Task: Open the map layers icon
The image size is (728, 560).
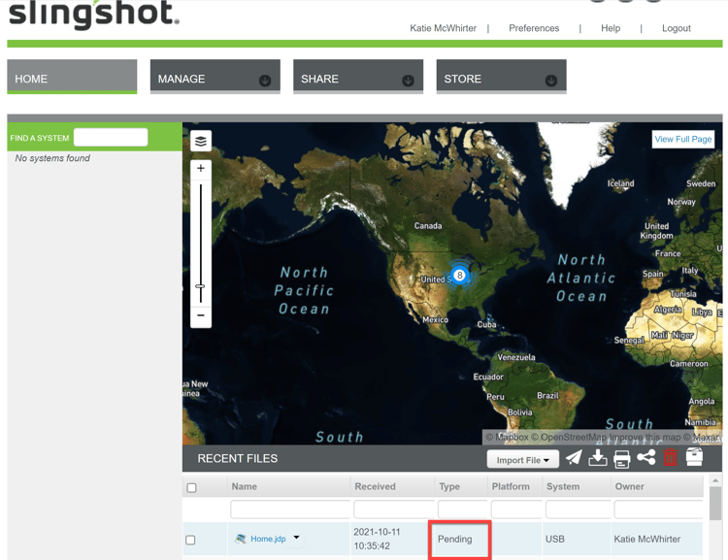Action: pyautogui.click(x=201, y=142)
